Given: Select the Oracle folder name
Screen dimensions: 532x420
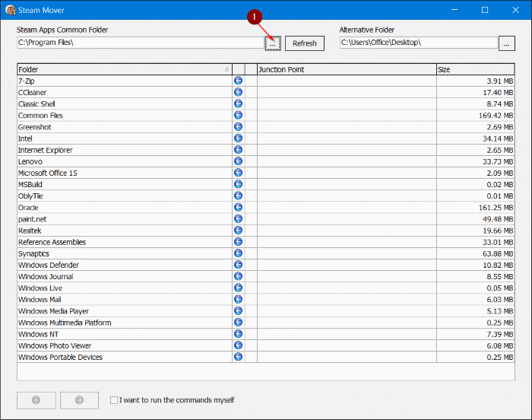Looking at the screenshot, I should coord(28,208).
